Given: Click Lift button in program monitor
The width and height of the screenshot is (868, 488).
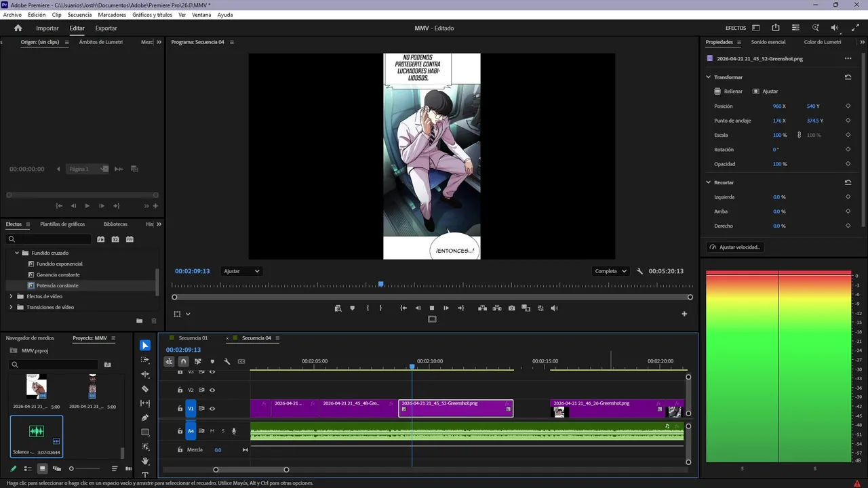Looking at the screenshot, I should pyautogui.click(x=482, y=308).
